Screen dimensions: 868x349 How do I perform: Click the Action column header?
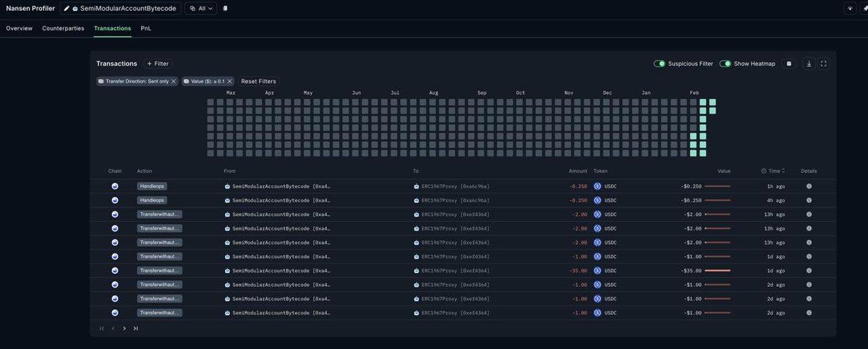tap(145, 171)
